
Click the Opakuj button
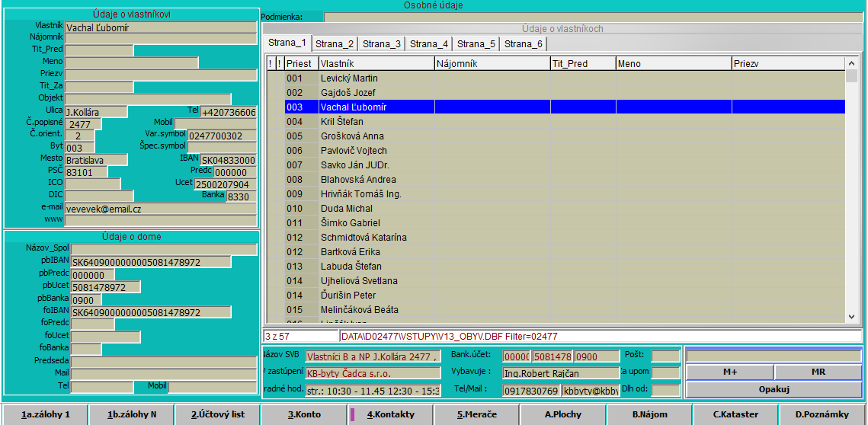point(774,389)
